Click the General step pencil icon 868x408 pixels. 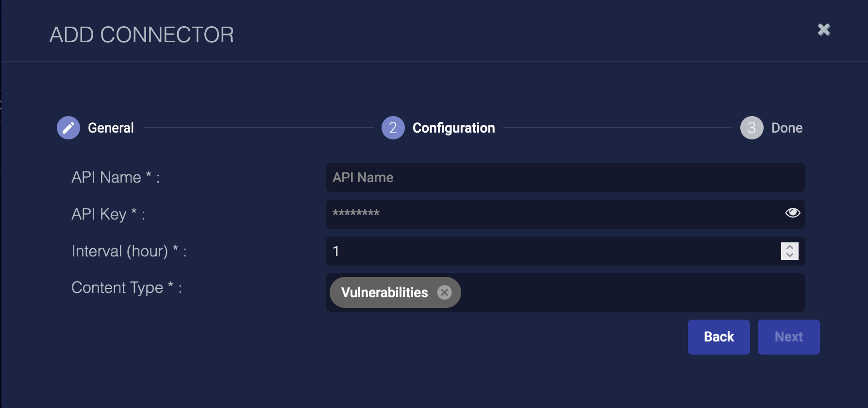click(68, 128)
